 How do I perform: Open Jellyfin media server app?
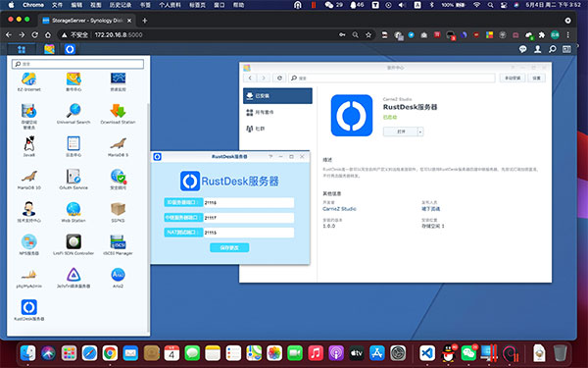(x=73, y=278)
